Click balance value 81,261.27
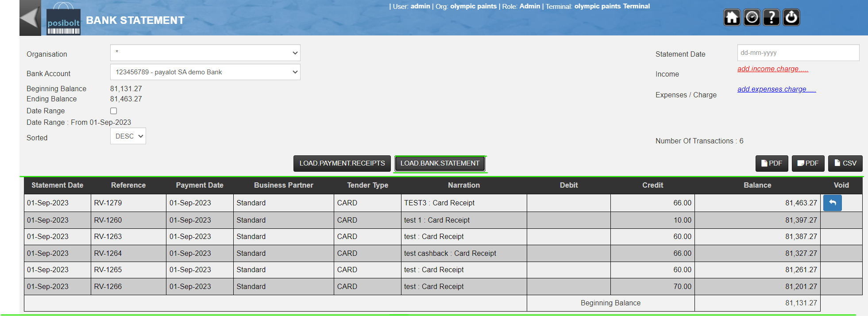 (801, 270)
